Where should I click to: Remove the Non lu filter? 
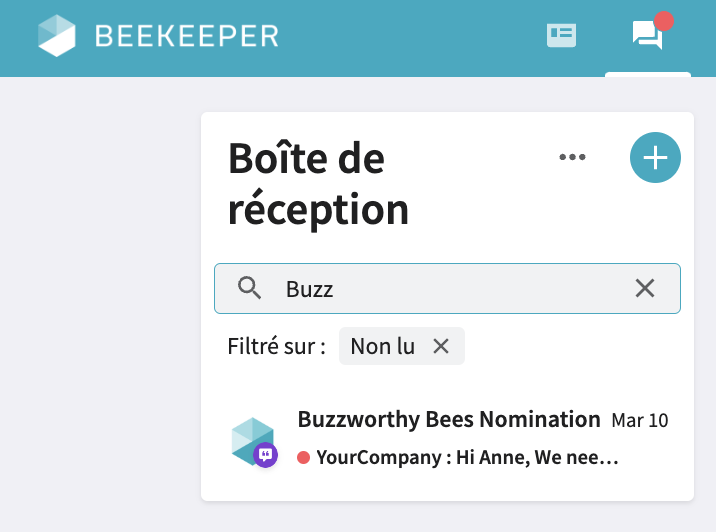pos(440,346)
